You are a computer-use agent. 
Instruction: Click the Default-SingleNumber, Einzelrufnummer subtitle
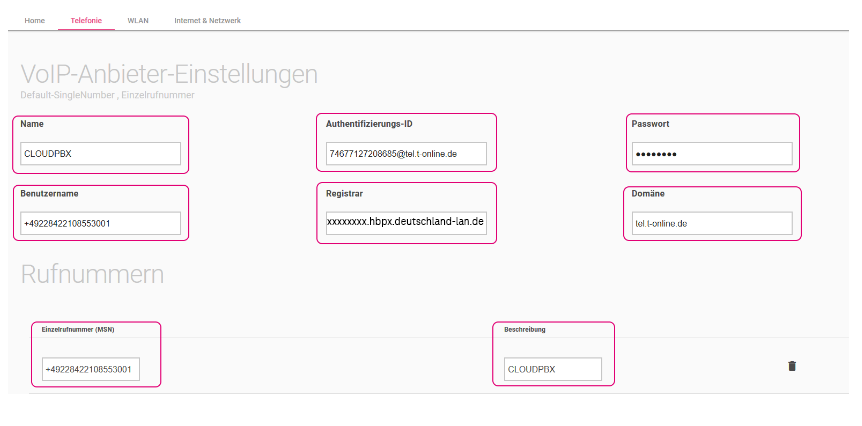[107, 95]
